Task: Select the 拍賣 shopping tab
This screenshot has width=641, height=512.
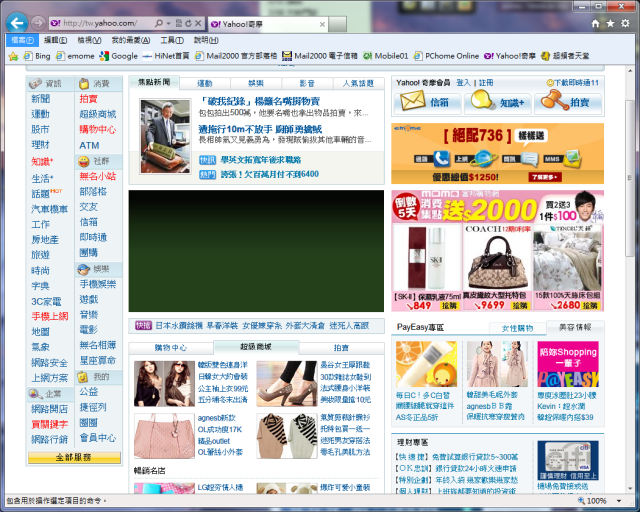Action: (x=341, y=348)
